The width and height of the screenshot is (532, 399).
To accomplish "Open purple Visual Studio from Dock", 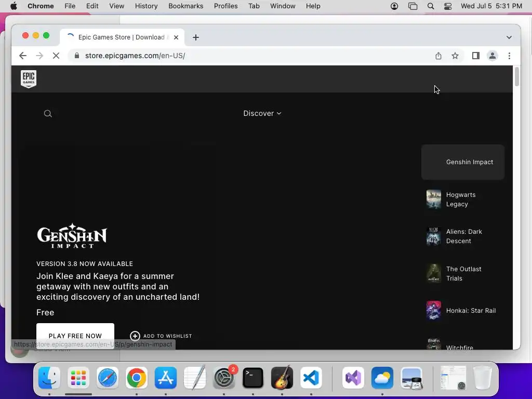I will [x=353, y=378].
